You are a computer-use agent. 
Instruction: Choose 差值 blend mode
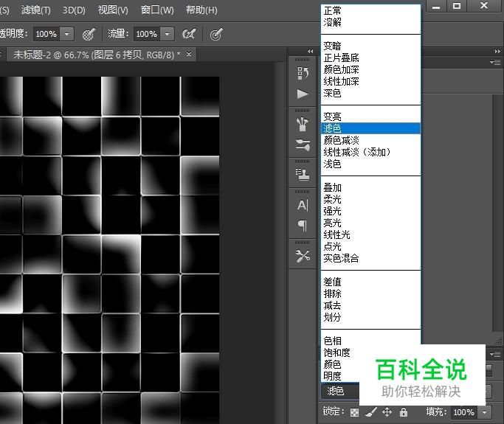[x=370, y=282]
